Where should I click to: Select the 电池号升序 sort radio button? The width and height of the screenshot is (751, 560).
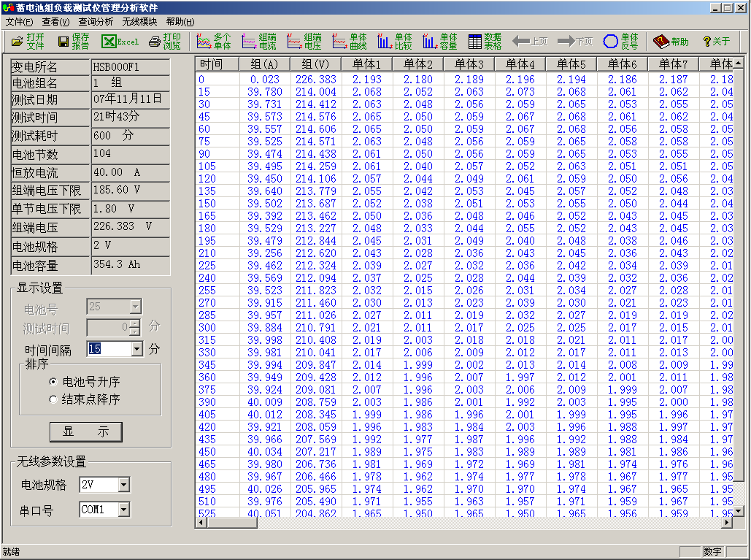[x=53, y=382]
